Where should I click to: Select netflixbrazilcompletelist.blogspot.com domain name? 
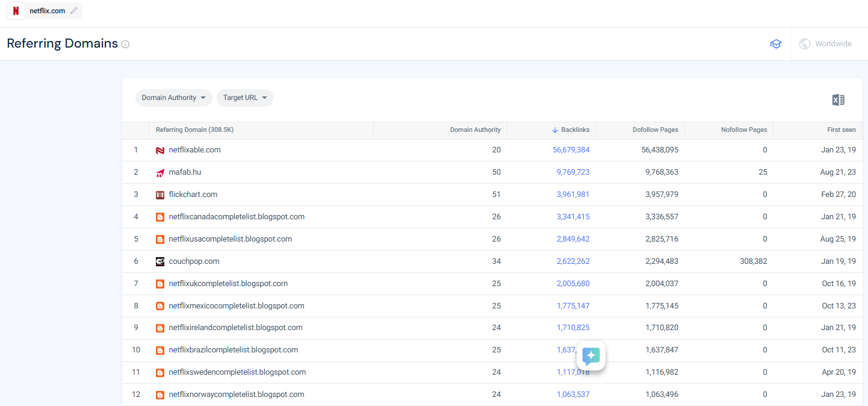234,351
